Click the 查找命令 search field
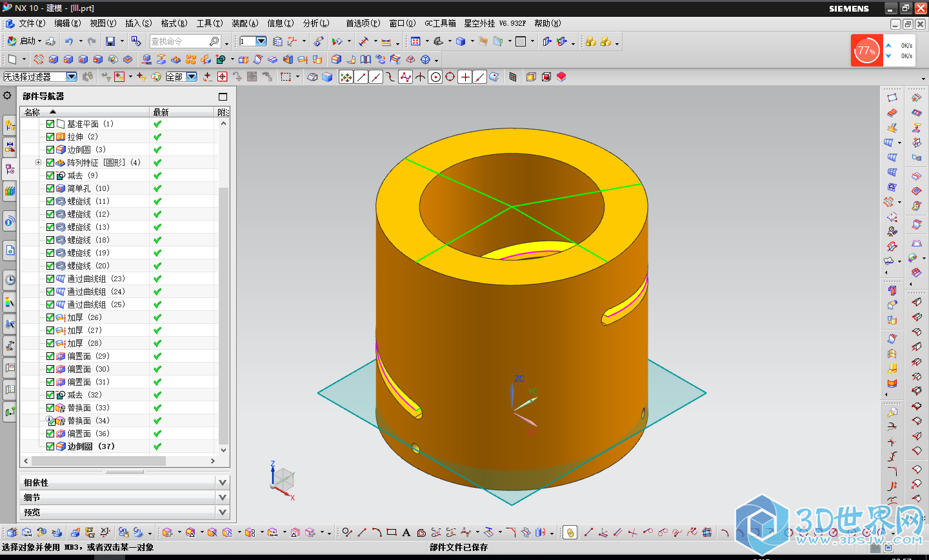This screenshot has height=560, width=929. click(x=185, y=41)
